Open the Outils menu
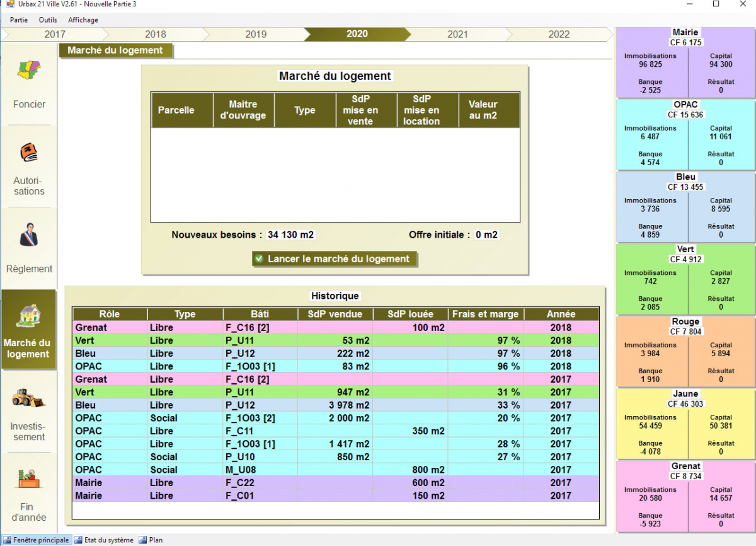The width and height of the screenshot is (756, 546). click(48, 20)
